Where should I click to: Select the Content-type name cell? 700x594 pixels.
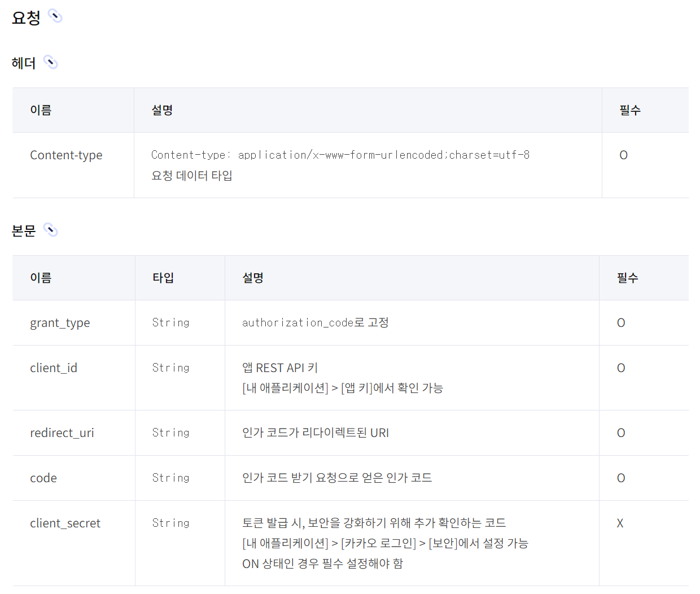[x=66, y=155]
